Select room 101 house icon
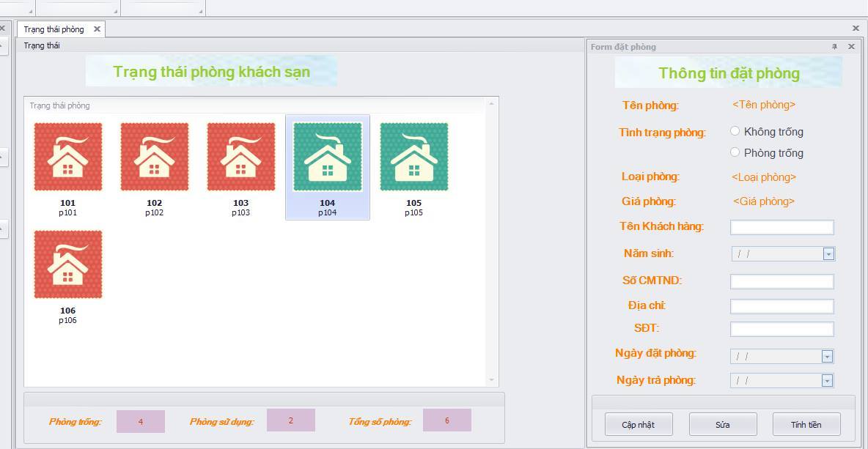Image resolution: width=868 pixels, height=449 pixels. coord(68,157)
